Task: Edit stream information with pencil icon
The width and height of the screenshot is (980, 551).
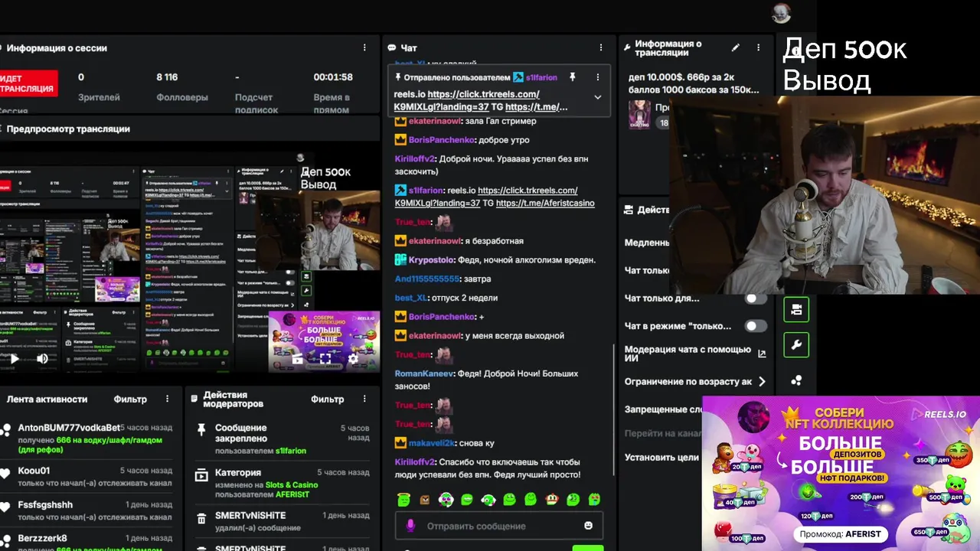Action: click(x=736, y=47)
